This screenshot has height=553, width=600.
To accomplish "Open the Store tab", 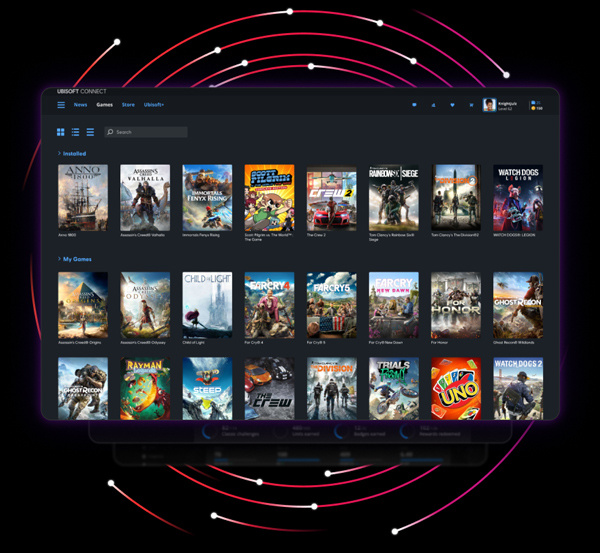I will coord(128,105).
